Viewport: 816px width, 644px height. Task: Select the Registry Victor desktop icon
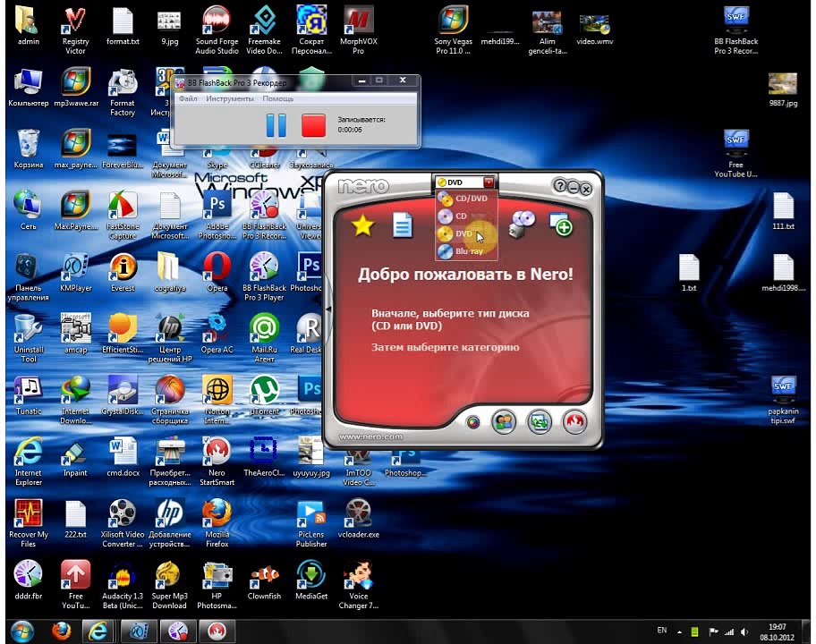75,30
